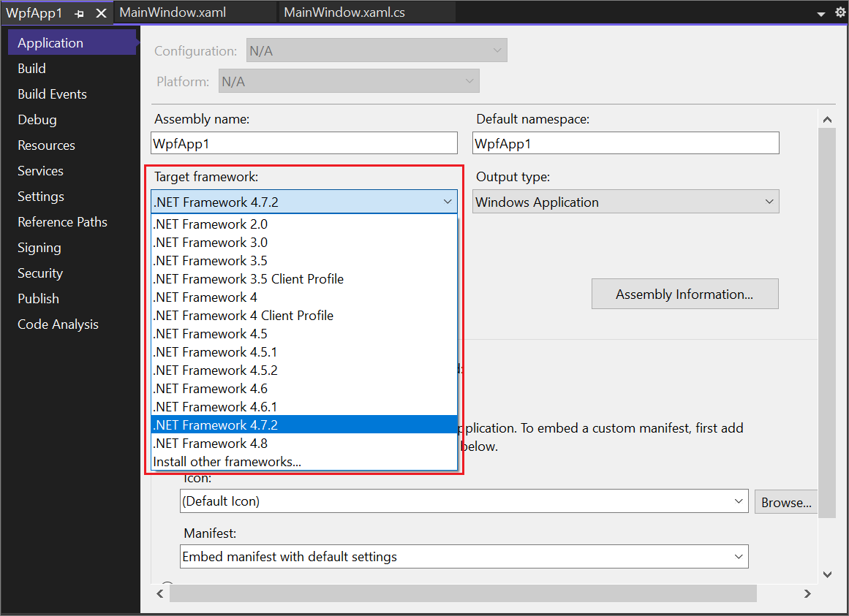The image size is (849, 616).
Task: Pin the WpfApp1 document tab
Action: [80, 12]
